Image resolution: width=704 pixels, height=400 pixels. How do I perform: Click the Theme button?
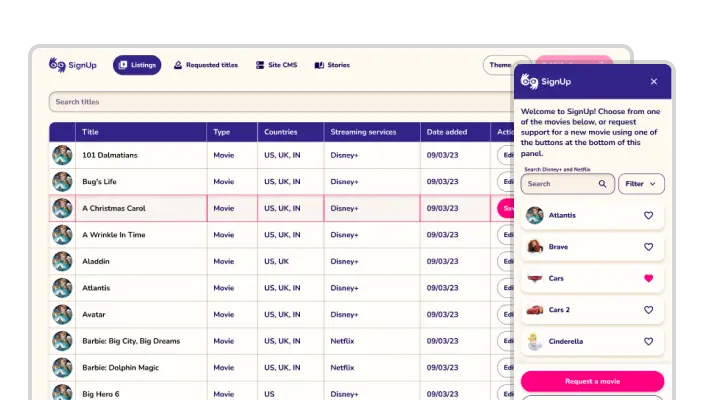(499, 65)
